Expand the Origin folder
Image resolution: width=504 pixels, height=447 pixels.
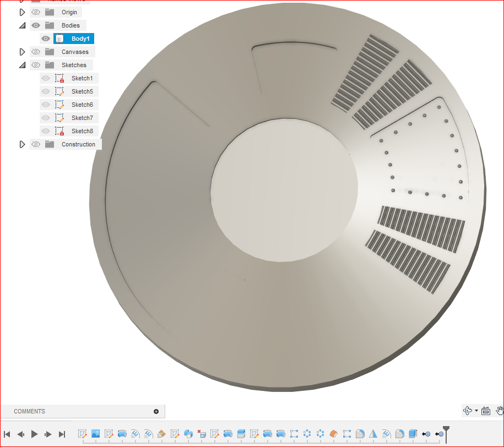pos(22,12)
